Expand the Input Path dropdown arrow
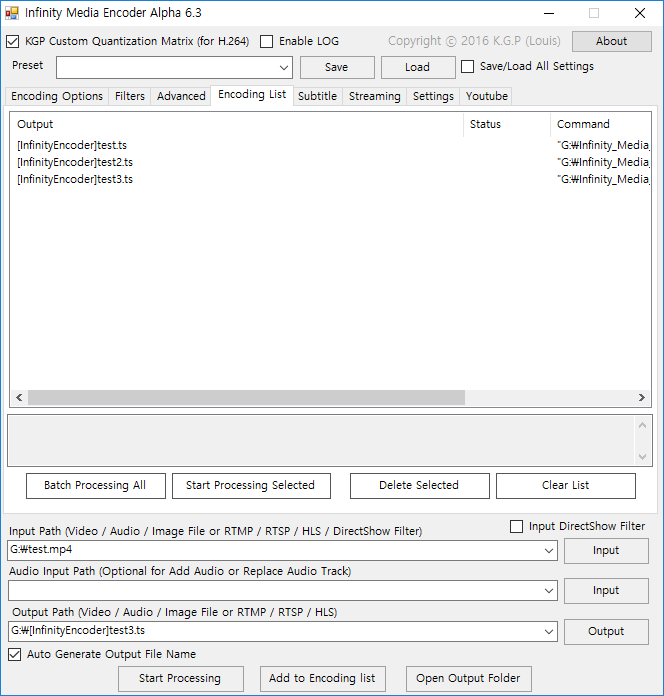 click(x=549, y=551)
